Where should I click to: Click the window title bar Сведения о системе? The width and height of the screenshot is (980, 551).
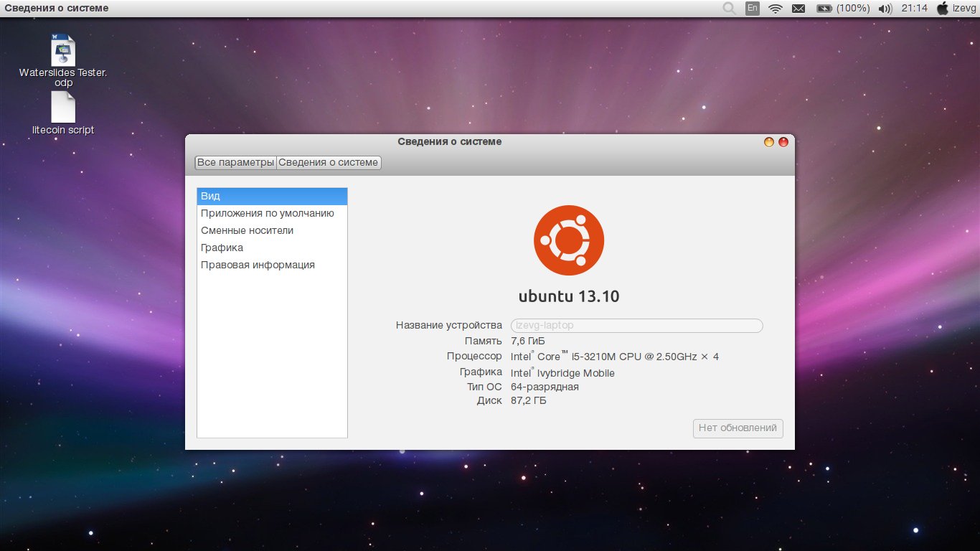click(x=450, y=142)
